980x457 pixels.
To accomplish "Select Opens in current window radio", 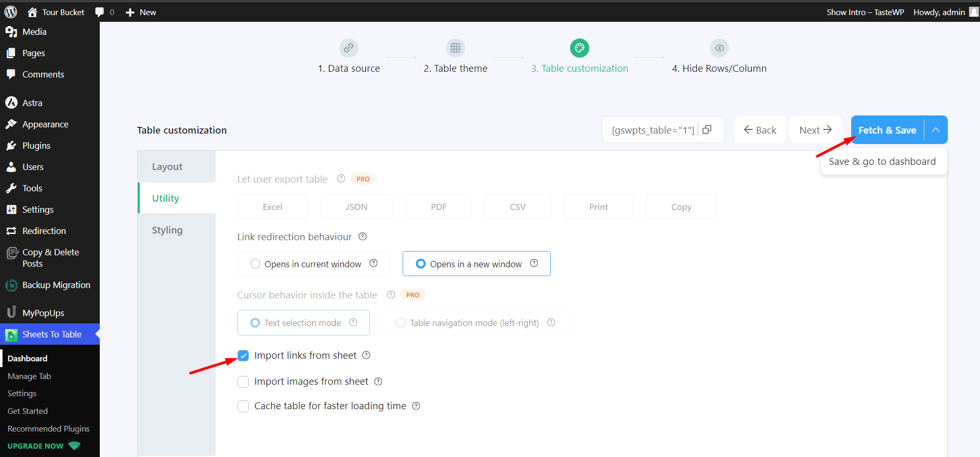I will [x=255, y=264].
